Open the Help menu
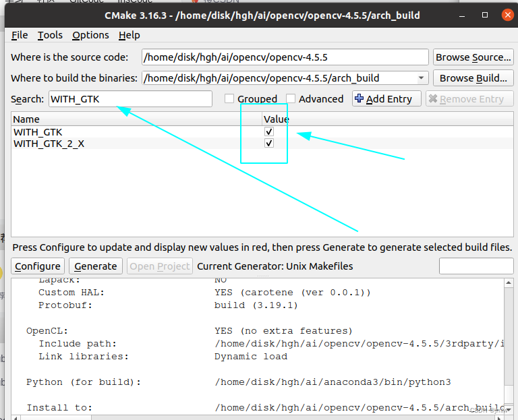518x420 pixels. [129, 35]
